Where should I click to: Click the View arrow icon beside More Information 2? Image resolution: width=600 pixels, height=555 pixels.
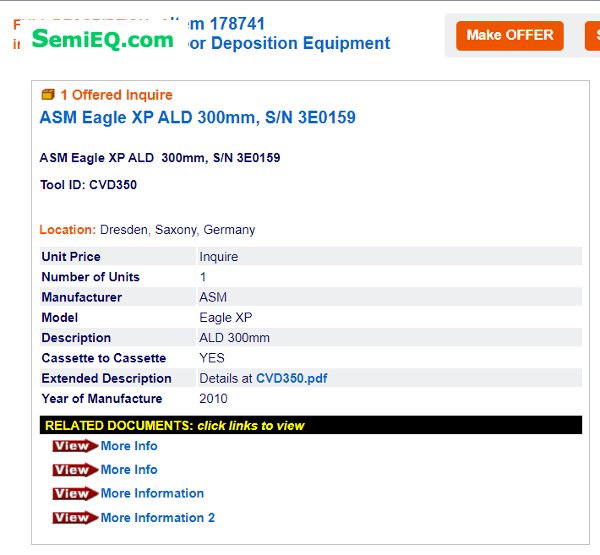(x=75, y=517)
